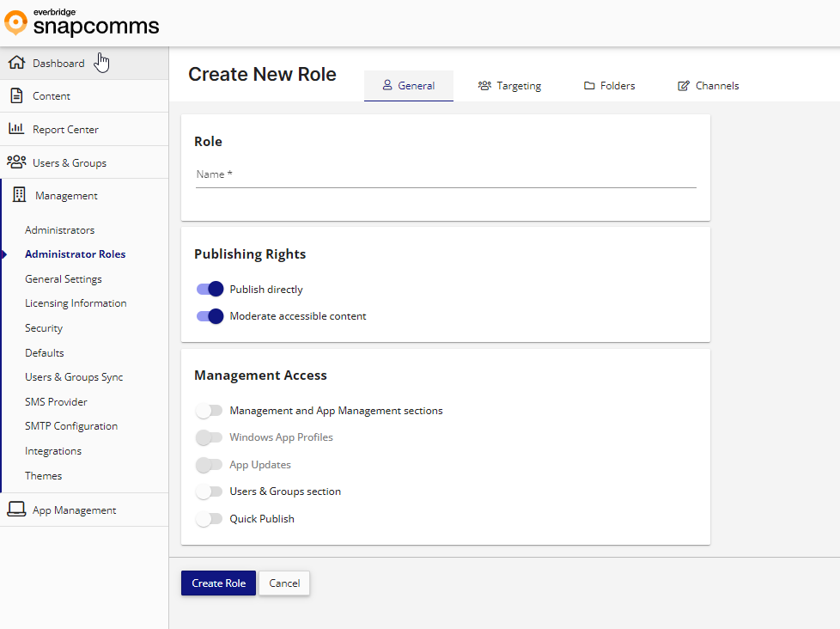Click the Channels tab edit icon
Viewport: 840px width, 629px height.
(684, 86)
